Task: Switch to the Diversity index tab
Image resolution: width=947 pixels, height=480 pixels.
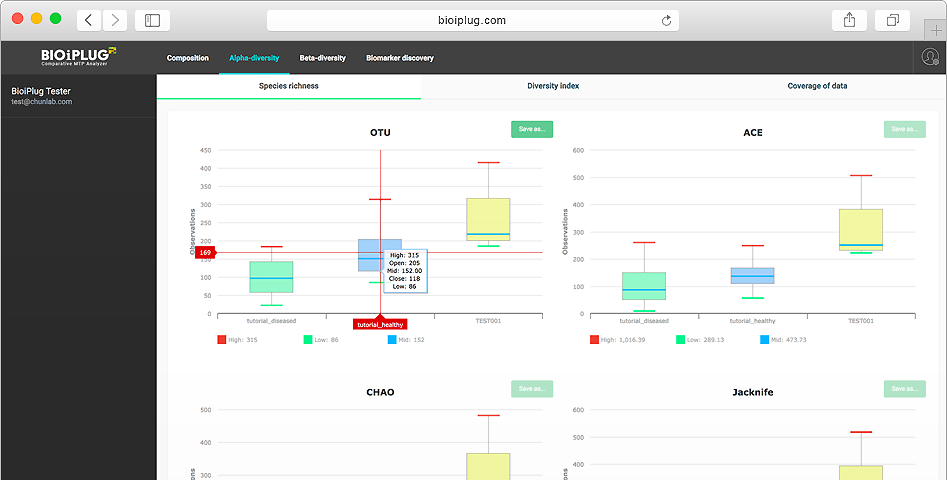Action: [x=553, y=86]
